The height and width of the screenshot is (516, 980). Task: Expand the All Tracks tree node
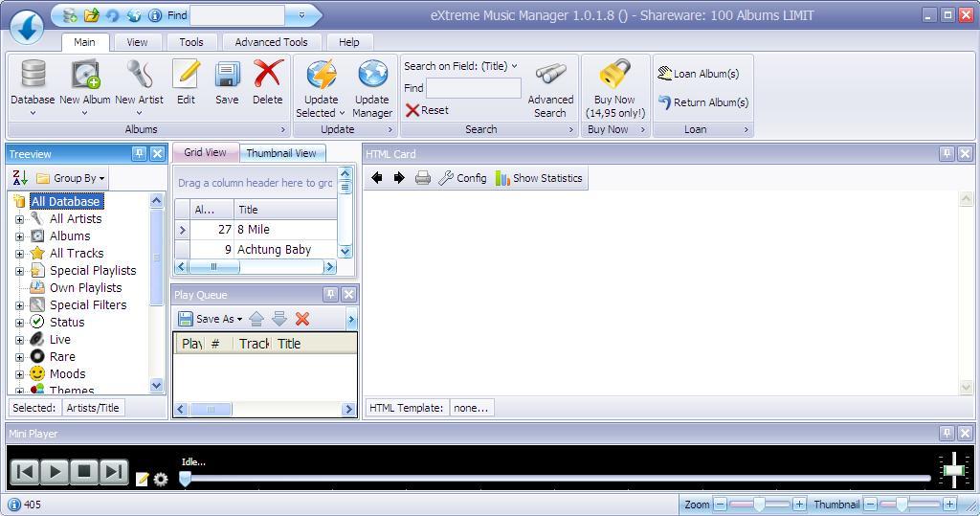[x=19, y=254]
